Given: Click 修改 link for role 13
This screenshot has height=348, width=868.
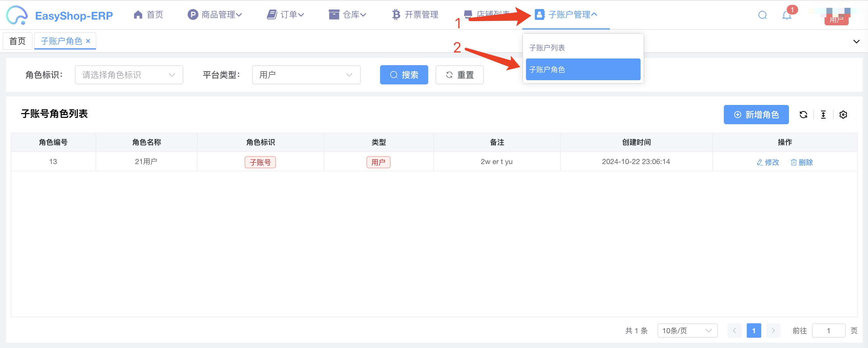Looking at the screenshot, I should 768,162.
